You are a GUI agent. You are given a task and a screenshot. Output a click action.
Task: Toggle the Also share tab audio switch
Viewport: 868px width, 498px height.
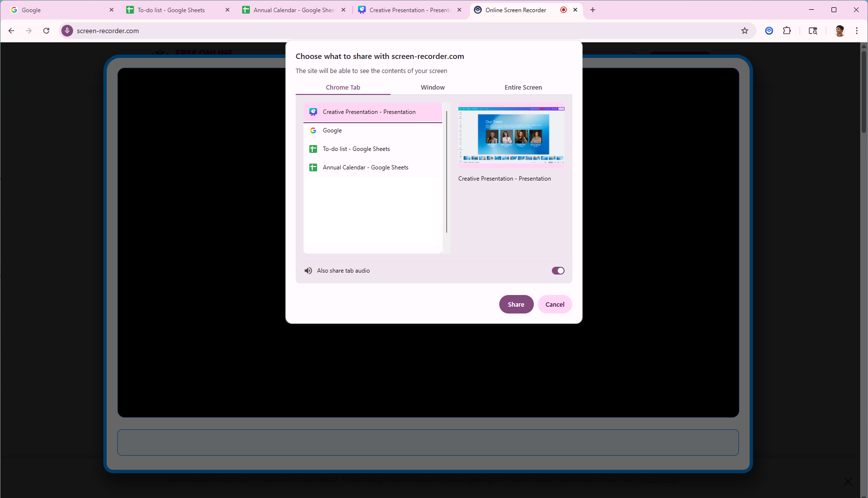click(558, 271)
